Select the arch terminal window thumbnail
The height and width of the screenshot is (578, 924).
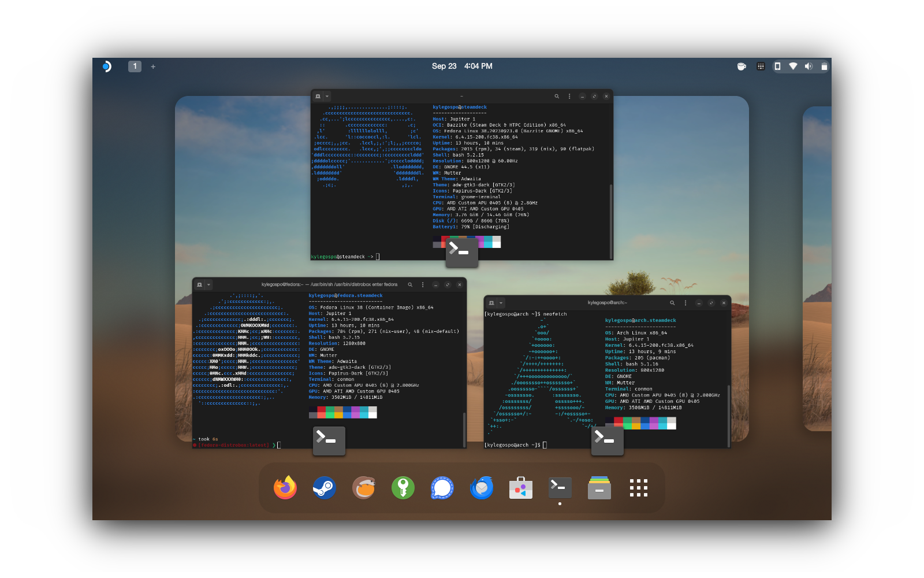(608, 372)
